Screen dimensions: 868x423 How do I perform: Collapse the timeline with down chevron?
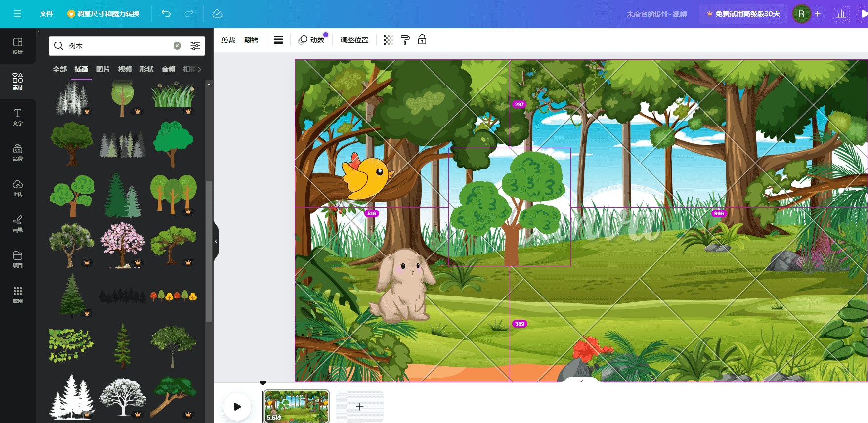point(581,381)
